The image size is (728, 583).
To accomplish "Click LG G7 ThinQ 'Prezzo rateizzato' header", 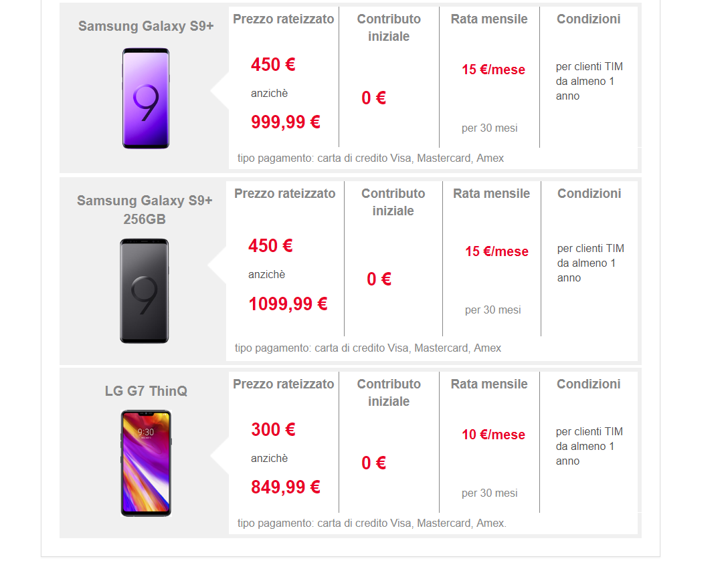I will pos(284,384).
